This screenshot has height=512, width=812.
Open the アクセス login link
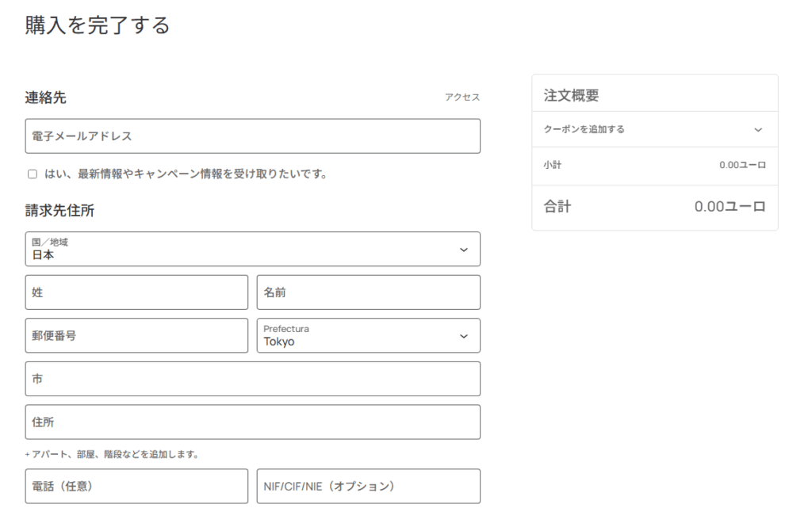click(x=462, y=97)
